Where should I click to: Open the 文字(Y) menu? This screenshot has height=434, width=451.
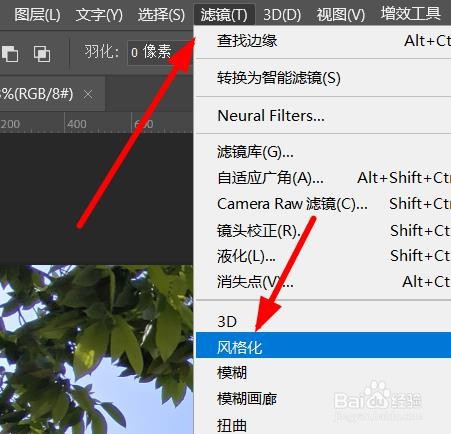[x=99, y=15]
